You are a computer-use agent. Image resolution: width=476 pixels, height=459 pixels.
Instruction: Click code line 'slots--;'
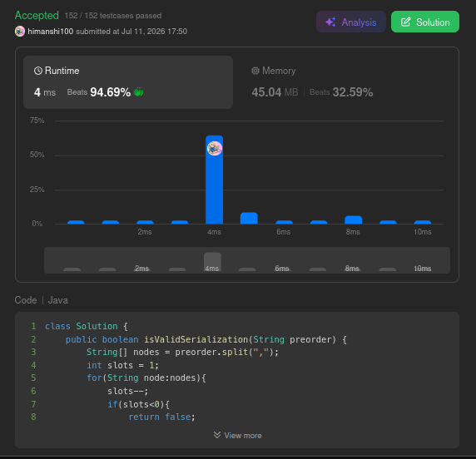128,391
